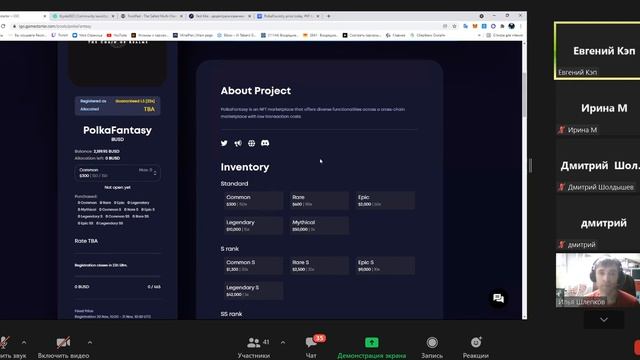Click the browser address bar URL
640x360 pixels.
(x=55, y=26)
